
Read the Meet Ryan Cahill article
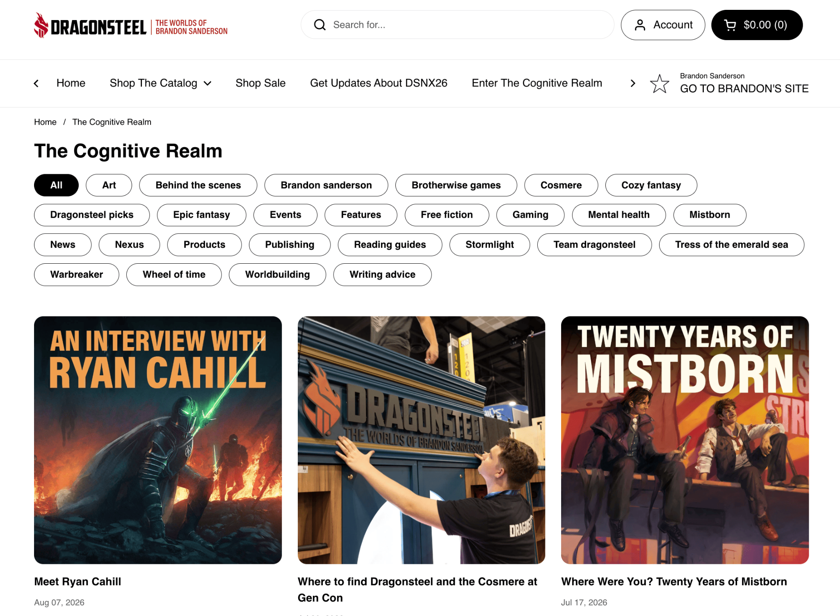tap(78, 582)
